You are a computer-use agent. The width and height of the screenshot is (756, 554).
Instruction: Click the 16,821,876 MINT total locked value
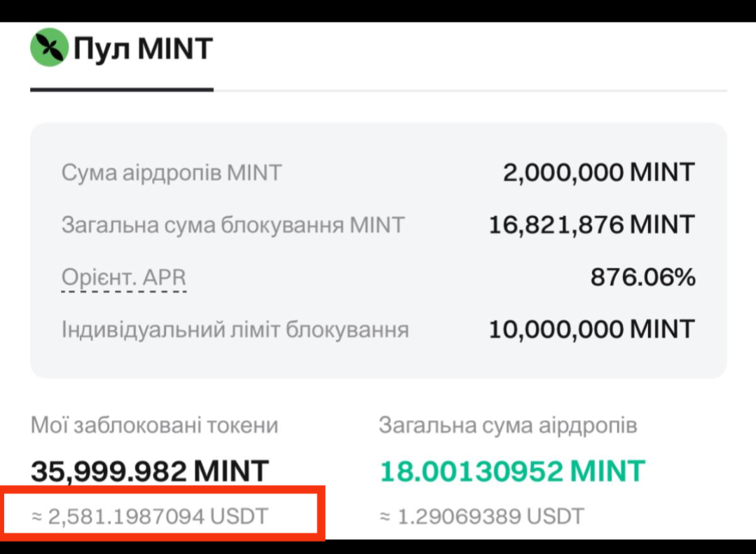[x=591, y=225]
